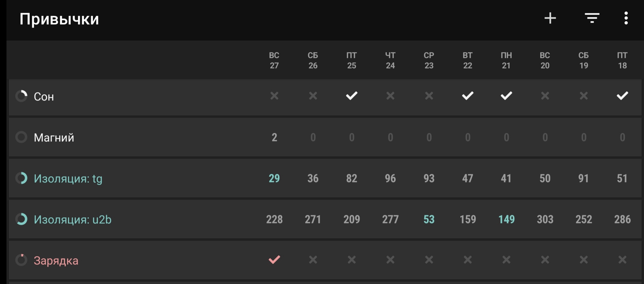Select the ВС 27 date column header
This screenshot has width=644, height=284.
(274, 60)
